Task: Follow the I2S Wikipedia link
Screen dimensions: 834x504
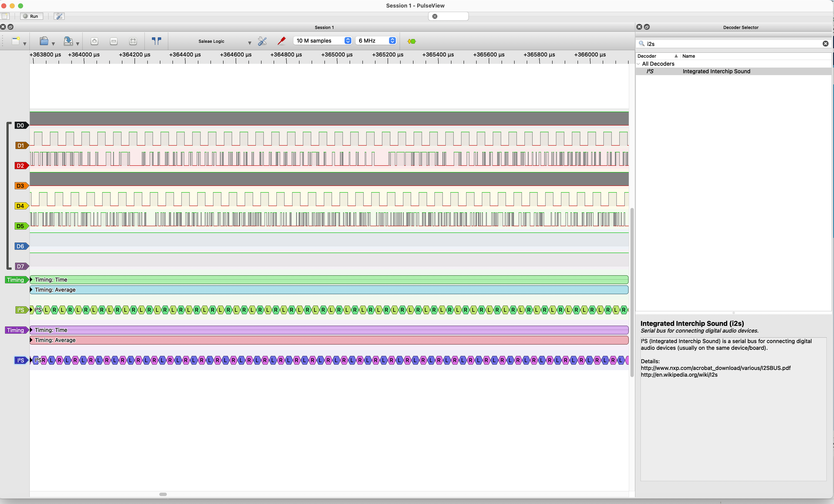Action: pyautogui.click(x=679, y=375)
